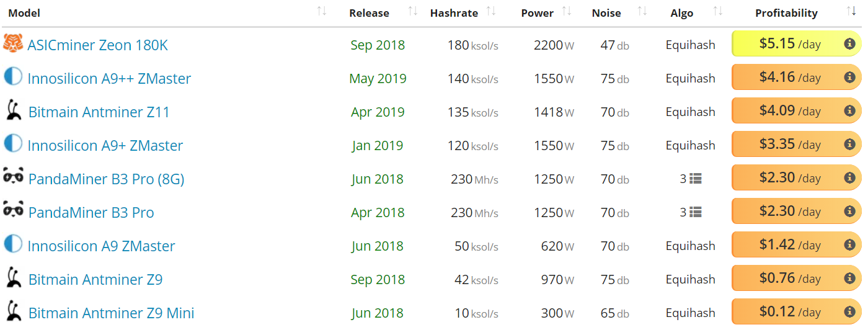Open info icon for $4.16/day profitability

click(x=850, y=78)
